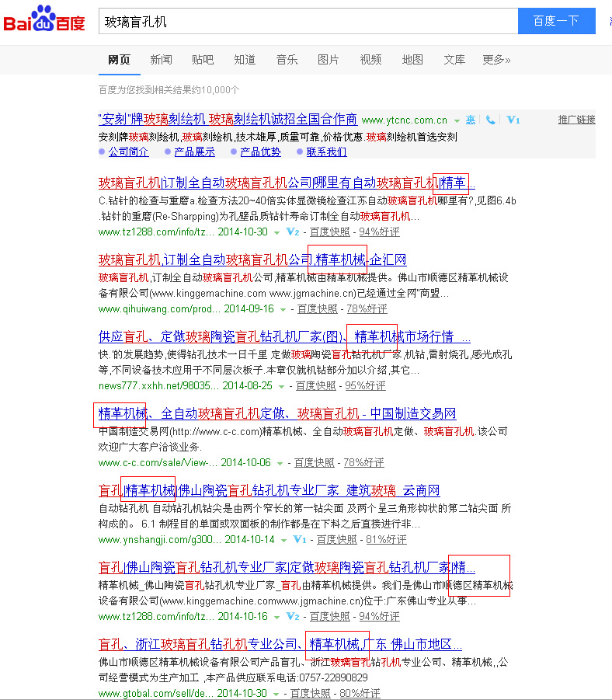Open 百度快照 for the qihuiwang.com result
Screen dimensions: 612x700
click(318, 308)
